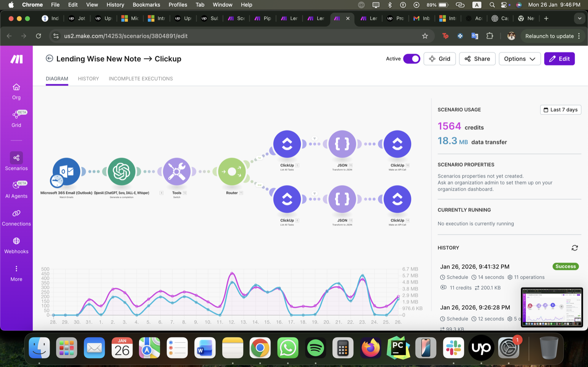Close the current Make browser tab

tap(348, 18)
